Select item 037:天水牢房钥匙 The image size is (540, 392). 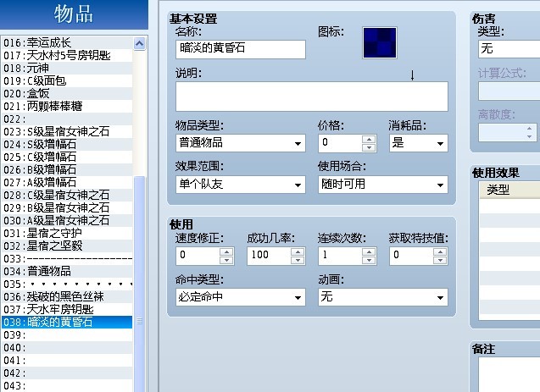click(x=67, y=310)
